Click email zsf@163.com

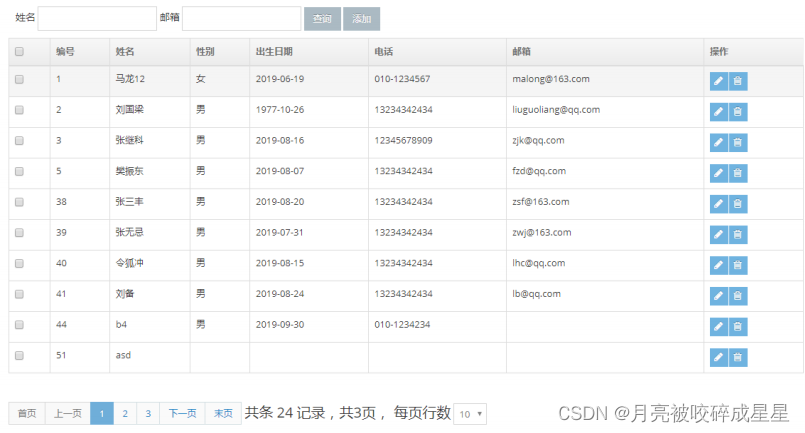point(541,202)
